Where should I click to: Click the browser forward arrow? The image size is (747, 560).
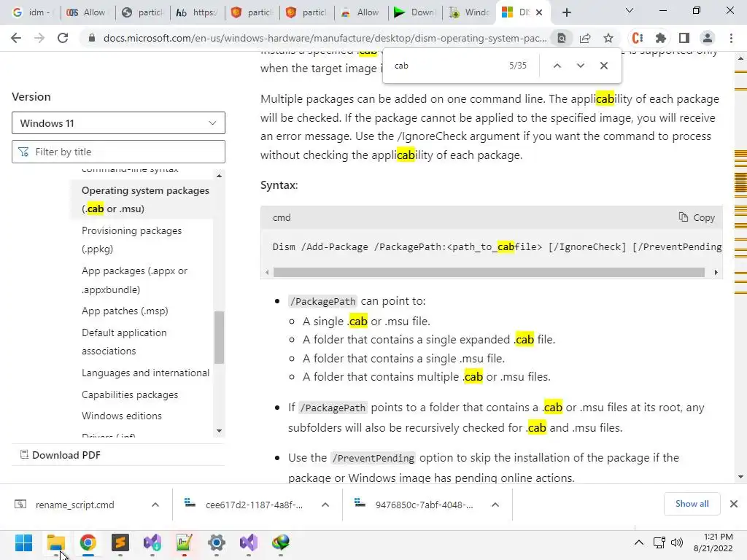tap(39, 38)
